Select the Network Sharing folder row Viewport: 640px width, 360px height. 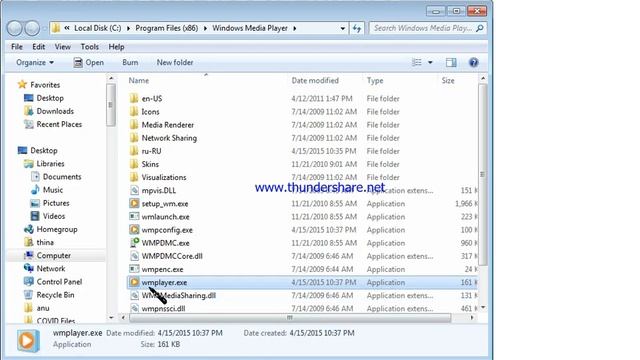point(302,138)
